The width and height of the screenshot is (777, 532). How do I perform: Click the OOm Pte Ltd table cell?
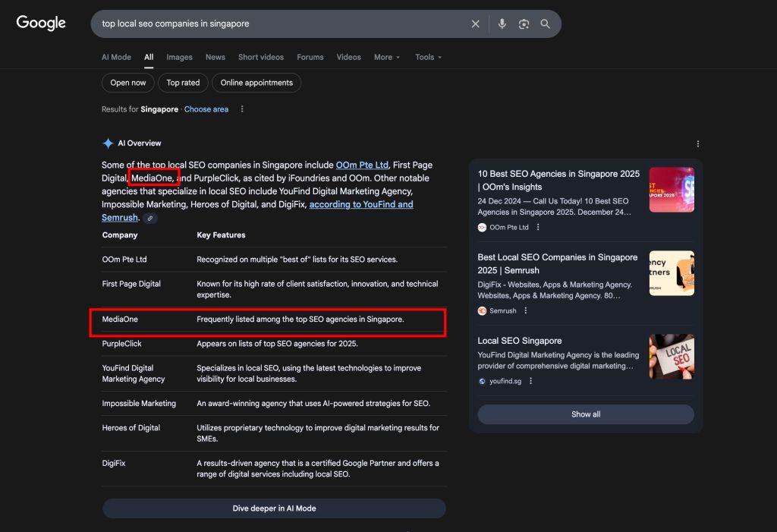pos(124,260)
